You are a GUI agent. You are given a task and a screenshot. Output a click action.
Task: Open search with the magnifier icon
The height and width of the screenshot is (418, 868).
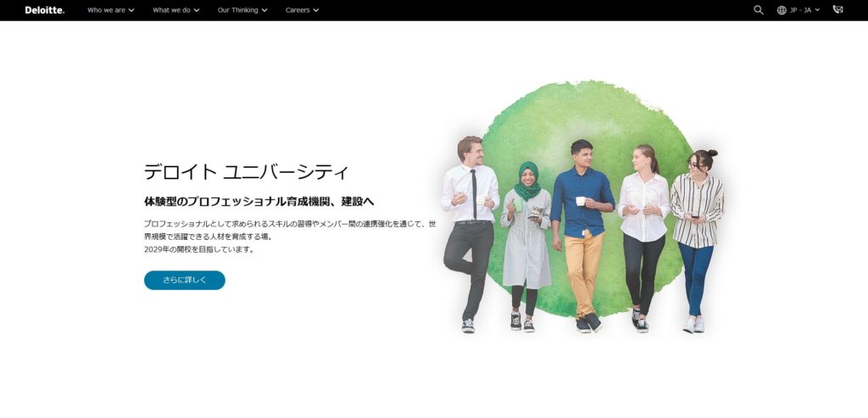(x=759, y=10)
